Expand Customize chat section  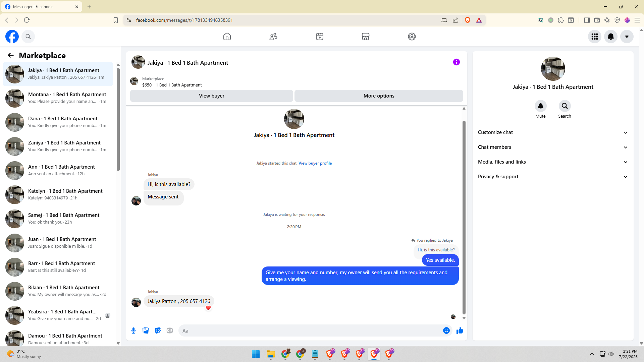(553, 132)
